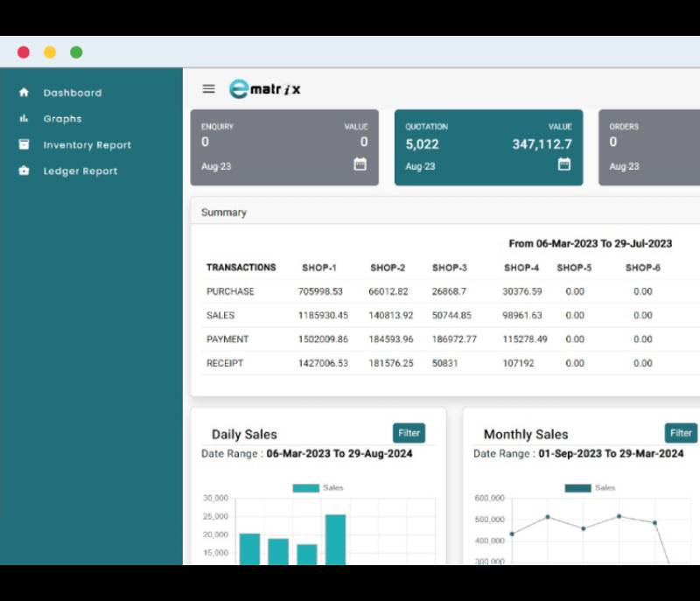Open the Dashboard menu item
Screen dimensions: 700x601
pos(73,93)
